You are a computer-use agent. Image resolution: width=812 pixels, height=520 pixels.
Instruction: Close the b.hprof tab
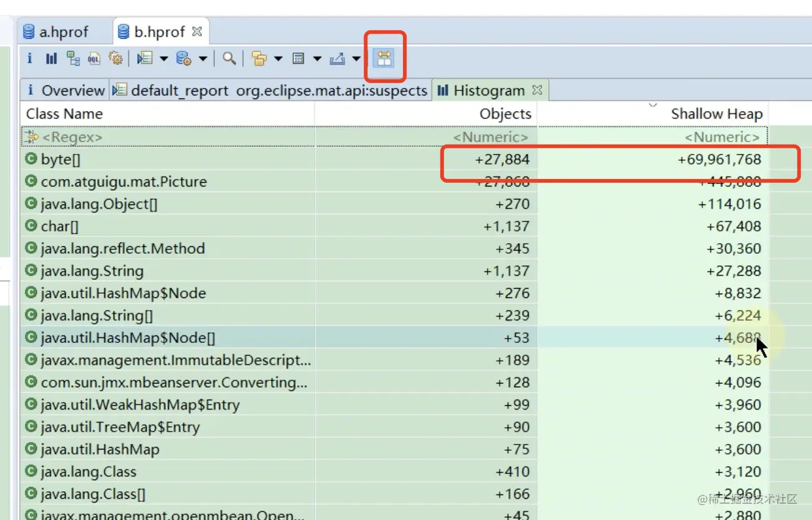tap(196, 31)
